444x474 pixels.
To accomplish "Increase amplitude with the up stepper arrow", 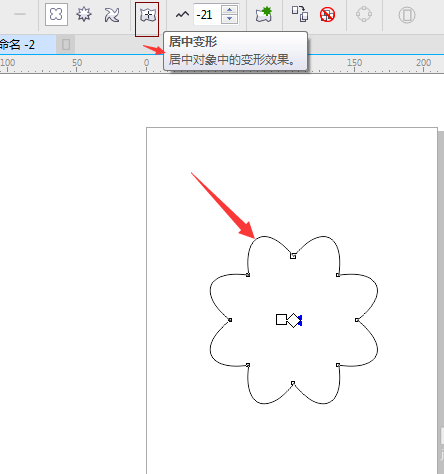I will [230, 10].
